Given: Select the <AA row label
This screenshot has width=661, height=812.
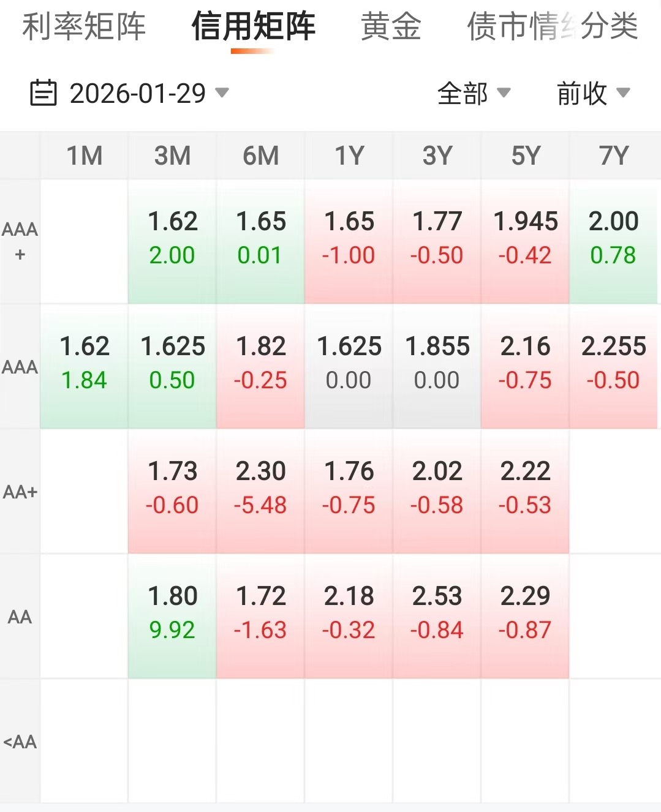Looking at the screenshot, I should pos(20,742).
